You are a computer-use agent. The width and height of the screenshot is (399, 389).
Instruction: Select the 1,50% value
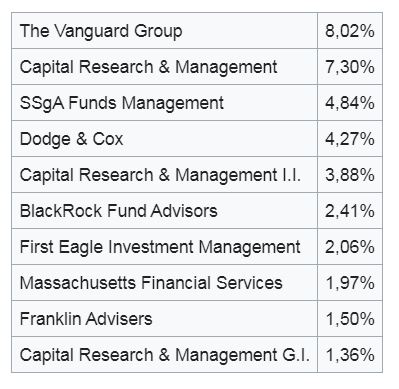tap(350, 319)
